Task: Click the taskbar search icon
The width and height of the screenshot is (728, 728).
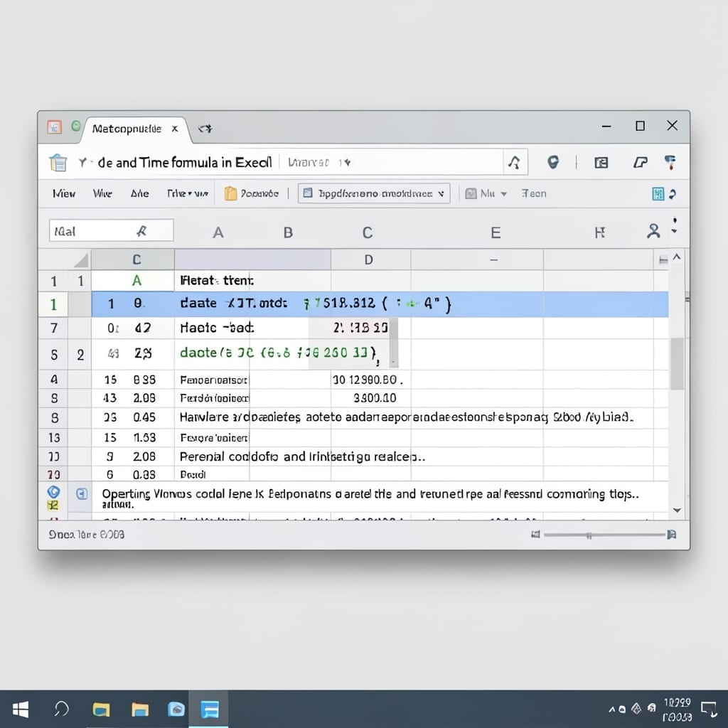Action: pyautogui.click(x=61, y=709)
